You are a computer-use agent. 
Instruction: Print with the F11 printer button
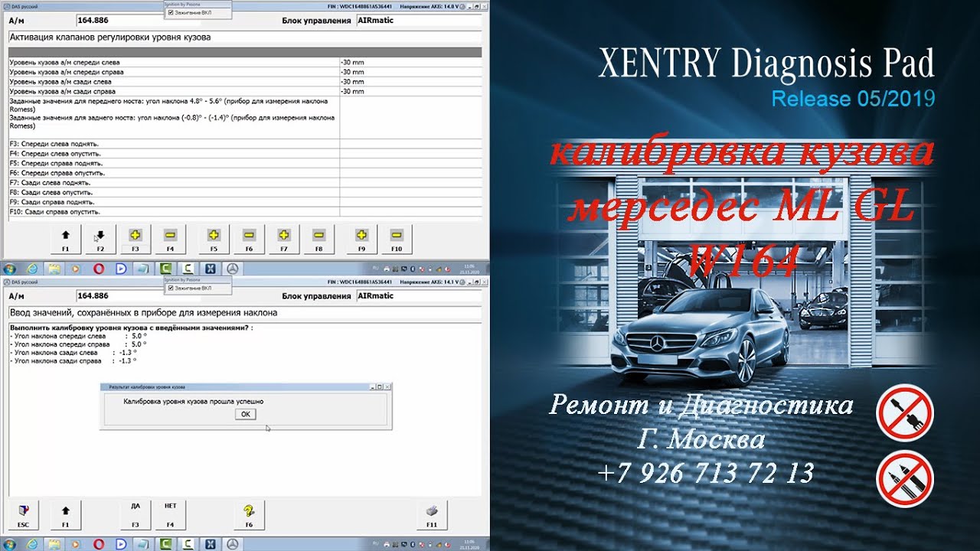(432, 516)
